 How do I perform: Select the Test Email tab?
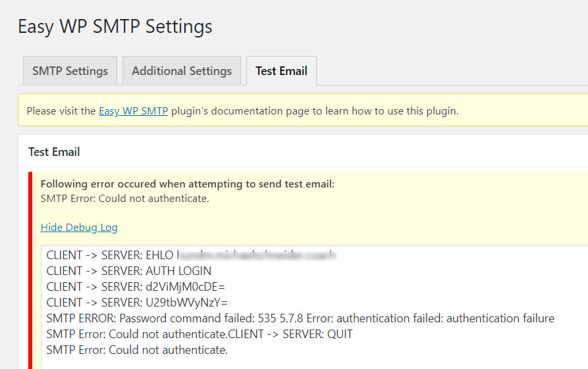click(x=281, y=70)
